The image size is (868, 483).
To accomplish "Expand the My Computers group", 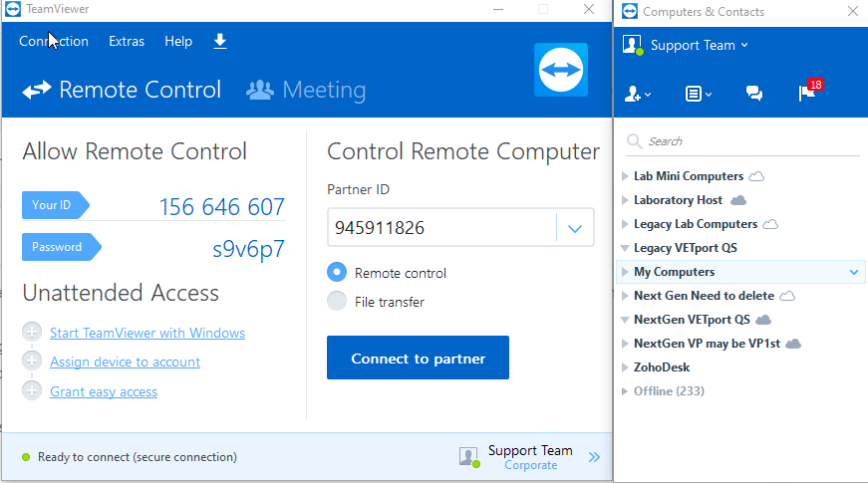I will [x=625, y=272].
